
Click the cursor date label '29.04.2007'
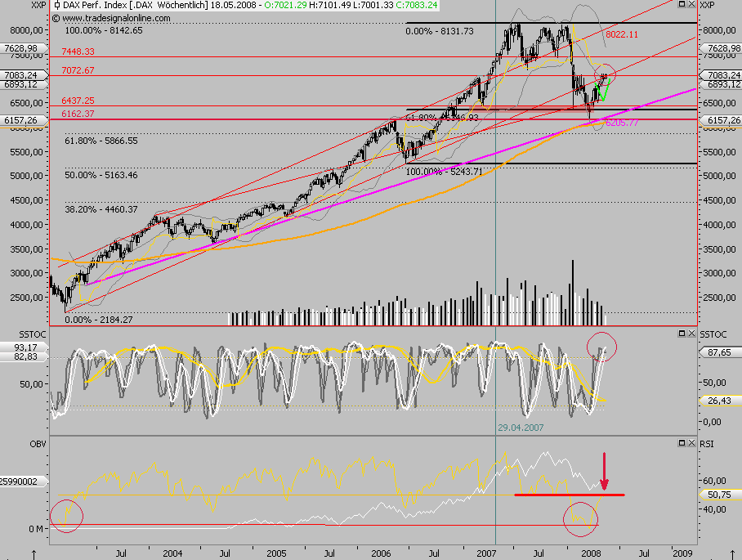pyautogui.click(x=521, y=428)
